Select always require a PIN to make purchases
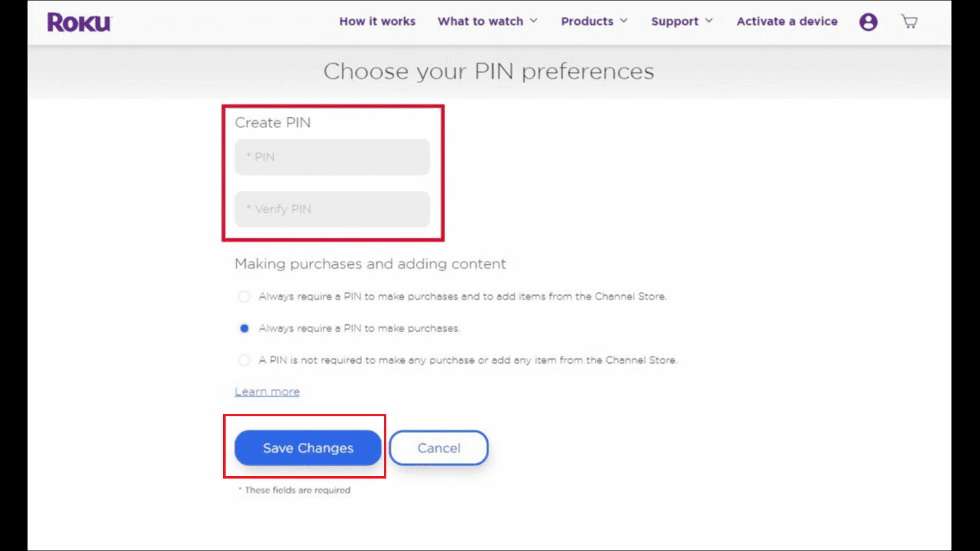 point(244,328)
